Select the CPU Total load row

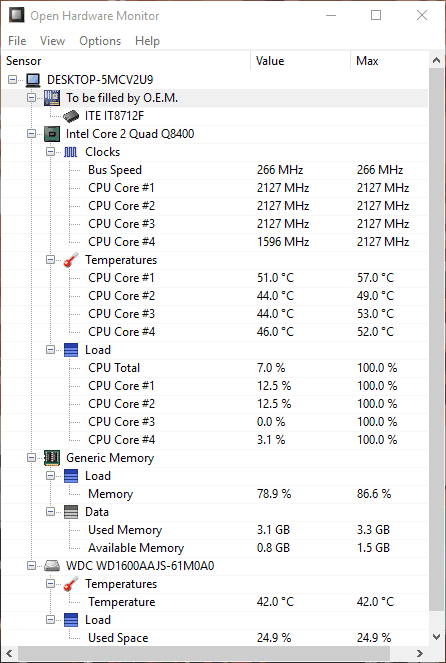tap(215, 368)
